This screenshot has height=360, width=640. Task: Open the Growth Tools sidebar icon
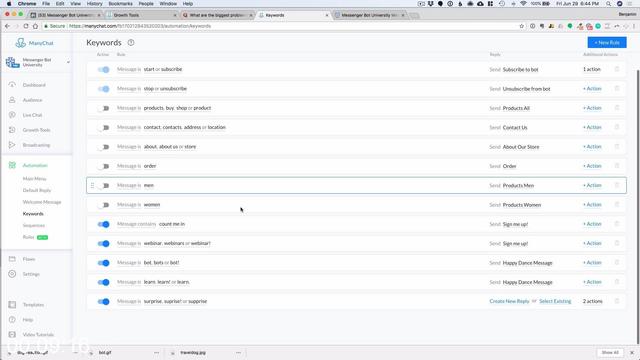click(x=12, y=130)
